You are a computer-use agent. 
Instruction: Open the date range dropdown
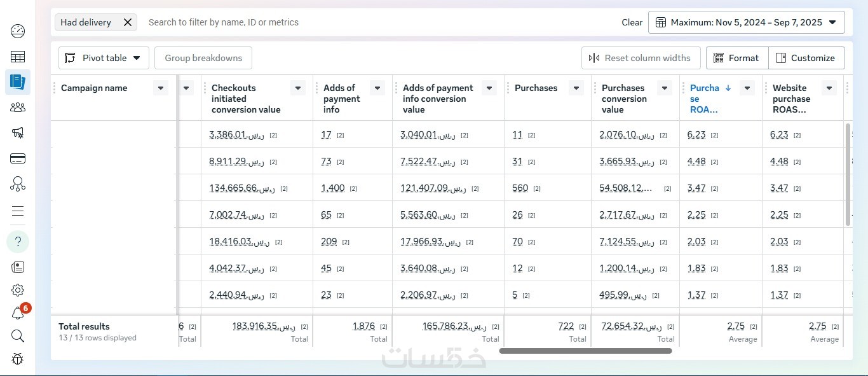pyautogui.click(x=746, y=22)
